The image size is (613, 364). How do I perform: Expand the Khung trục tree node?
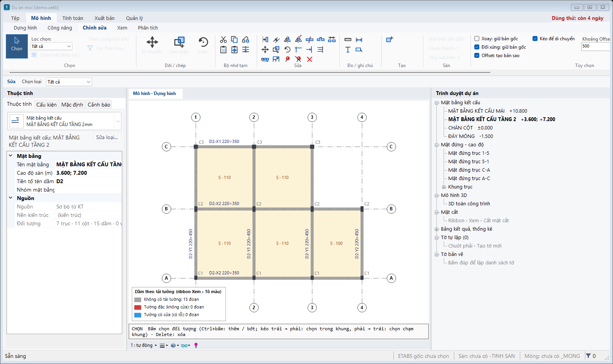click(x=444, y=187)
